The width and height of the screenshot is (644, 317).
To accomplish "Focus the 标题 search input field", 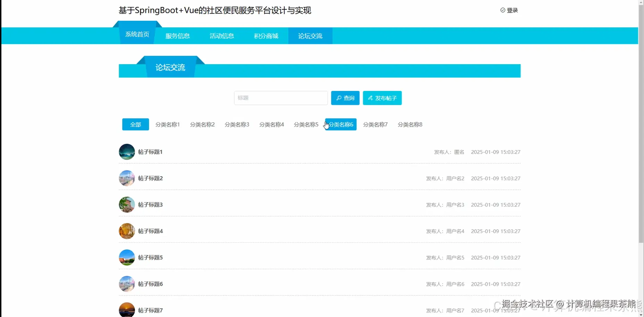I will pyautogui.click(x=281, y=98).
